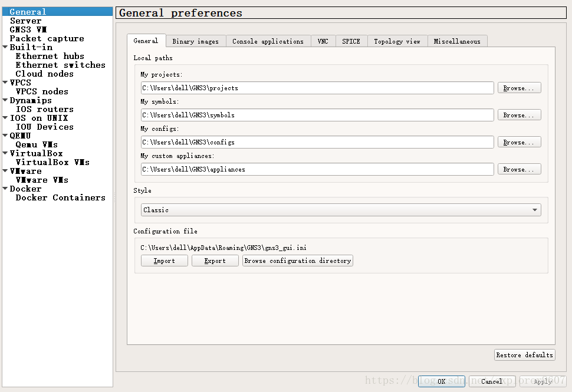Select the VirtualBox category
The image size is (572, 392).
[36, 153]
